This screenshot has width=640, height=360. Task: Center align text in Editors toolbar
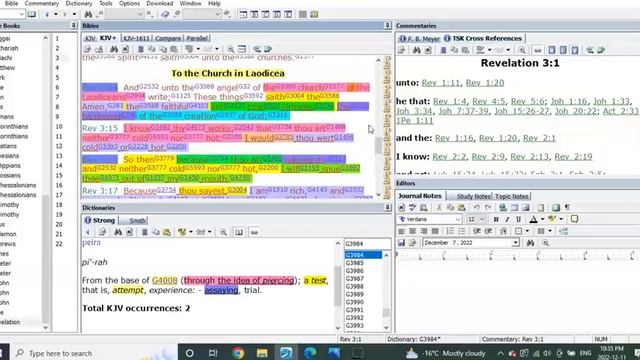(413, 231)
